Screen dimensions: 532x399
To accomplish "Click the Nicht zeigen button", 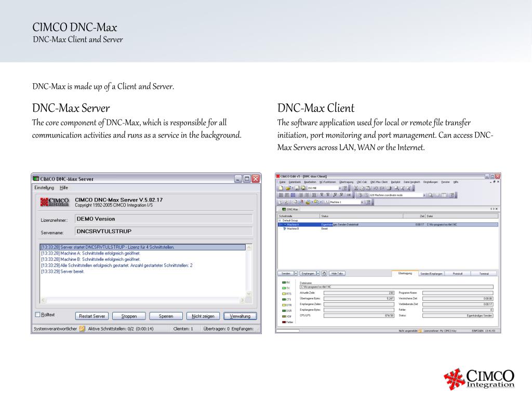I will click(203, 316).
